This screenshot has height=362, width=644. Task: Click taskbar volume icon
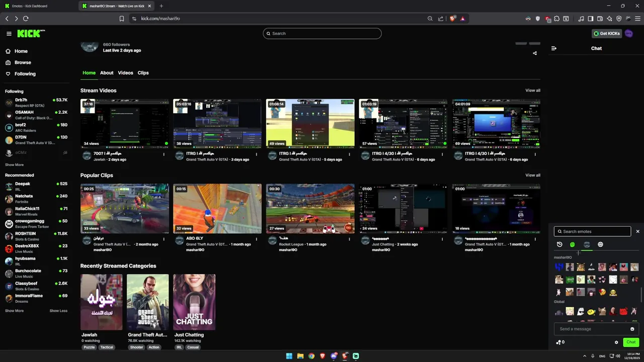pyautogui.click(x=618, y=356)
